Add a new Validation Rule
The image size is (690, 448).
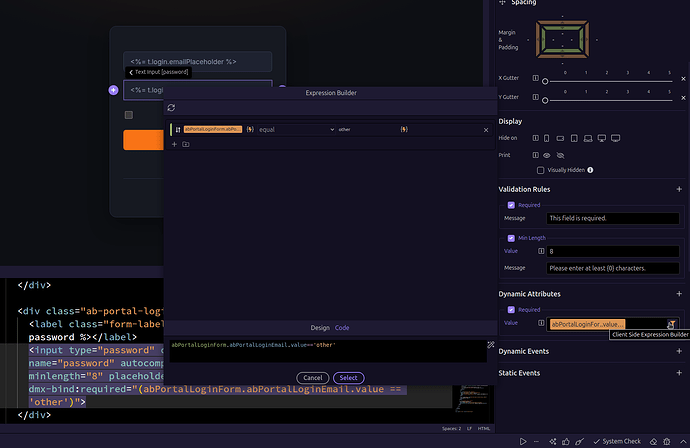click(679, 189)
